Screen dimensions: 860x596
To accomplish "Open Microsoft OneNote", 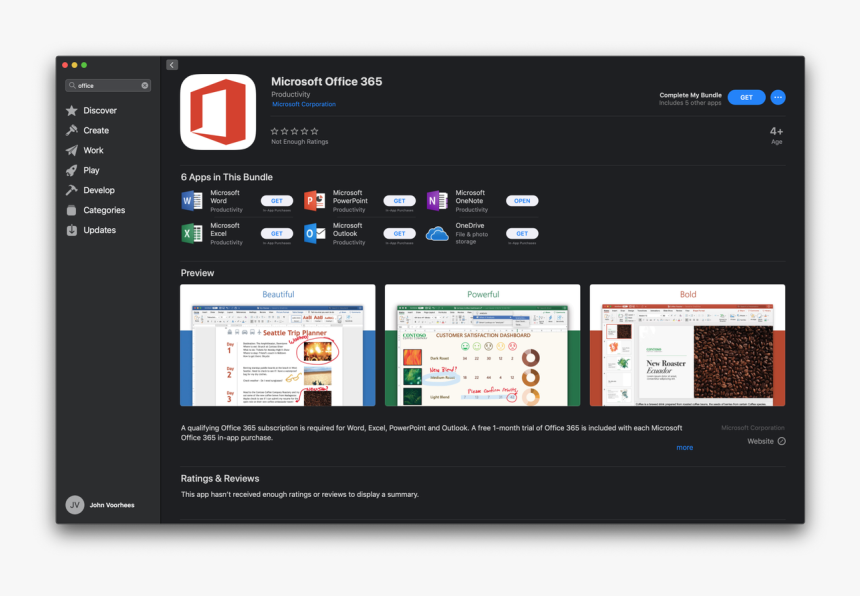I will (522, 201).
